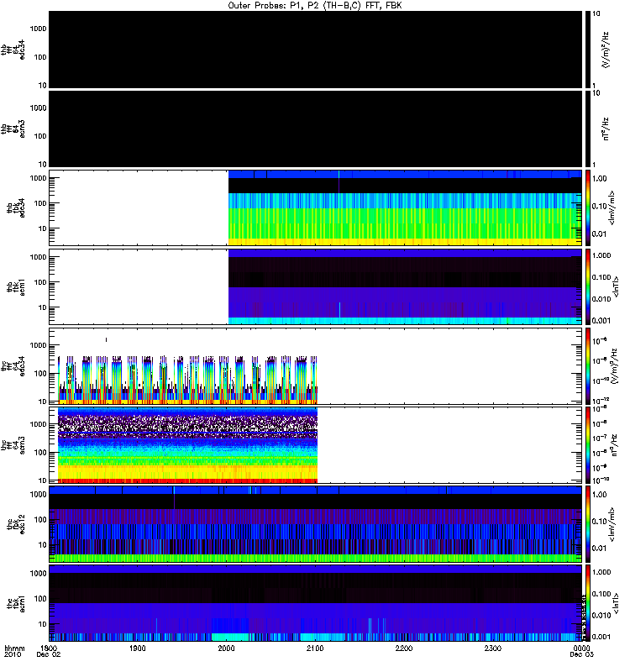This screenshot has width=630, height=672.
Task: Click the rainbow color bar of thc fbk scm1 panel
Action: [587, 603]
